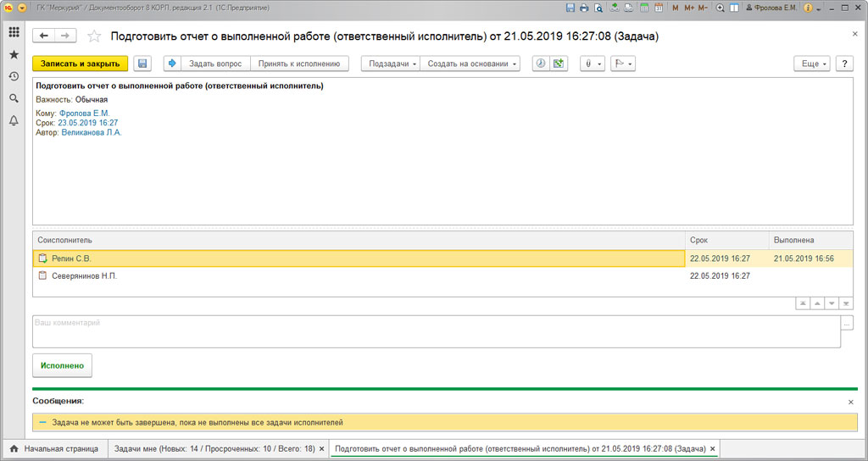
Task: Click the save diskette icon beside Записать и закрыть
Action: [142, 64]
